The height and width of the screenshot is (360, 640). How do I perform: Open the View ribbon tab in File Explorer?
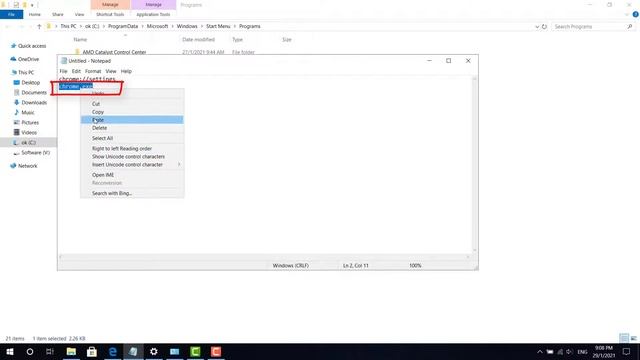pos(79,14)
